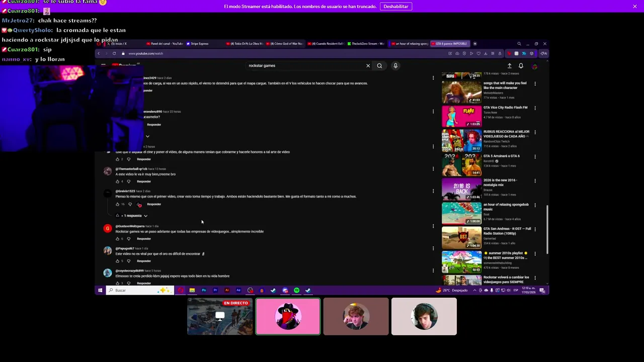The image size is (644, 362).
Task: Select the pink-background avatar participant tile
Action: click(288, 316)
